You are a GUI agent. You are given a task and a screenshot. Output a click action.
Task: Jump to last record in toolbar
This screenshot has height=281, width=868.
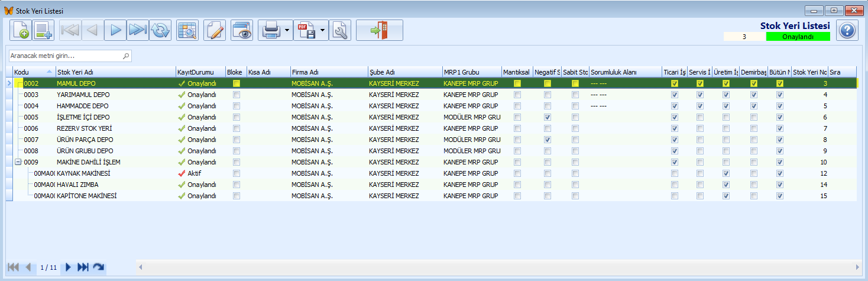[137, 30]
